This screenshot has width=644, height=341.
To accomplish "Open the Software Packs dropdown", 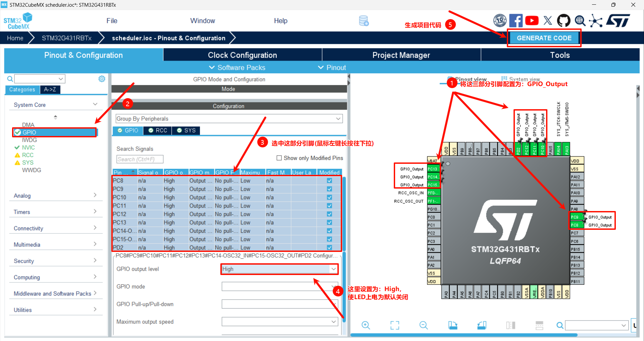I will [x=237, y=68].
